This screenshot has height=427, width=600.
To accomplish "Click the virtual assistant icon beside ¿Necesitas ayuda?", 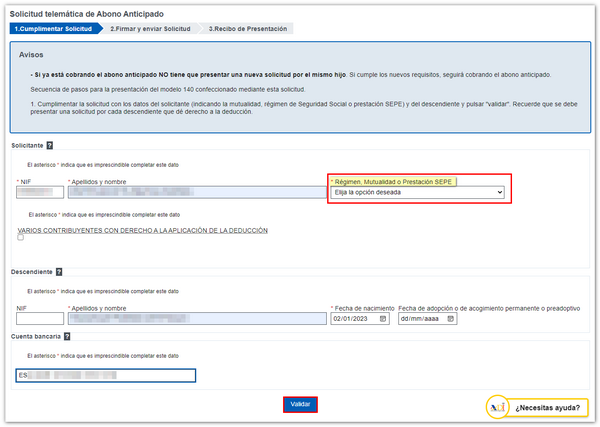I will [498, 407].
